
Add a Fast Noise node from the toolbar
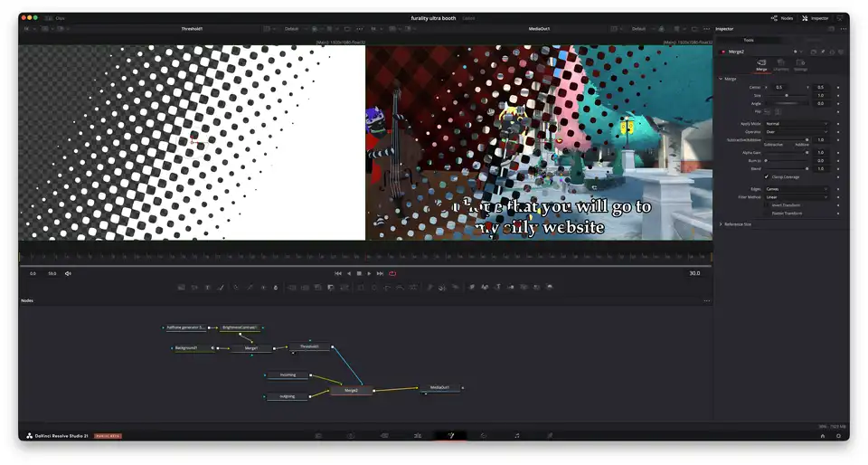[x=194, y=287]
